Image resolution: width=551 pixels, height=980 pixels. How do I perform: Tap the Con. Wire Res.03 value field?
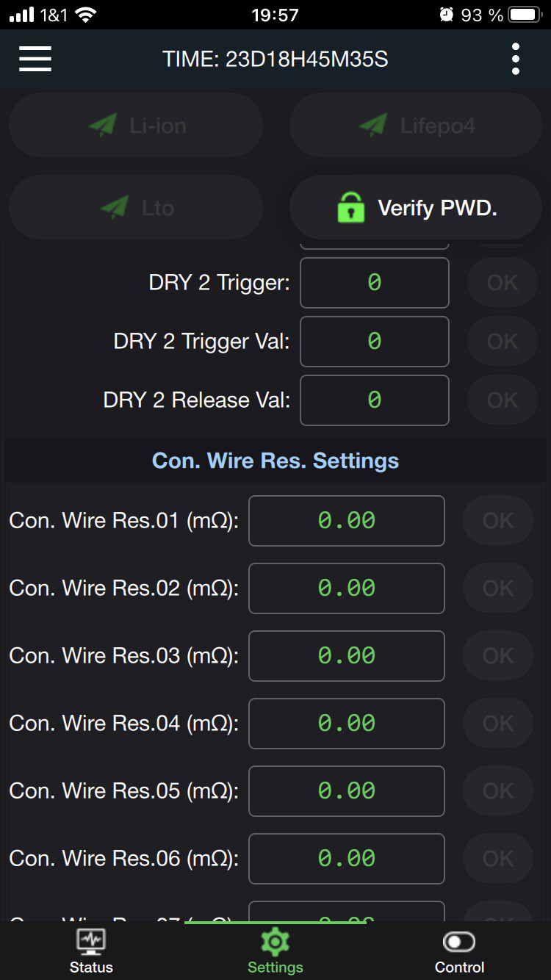tap(347, 656)
